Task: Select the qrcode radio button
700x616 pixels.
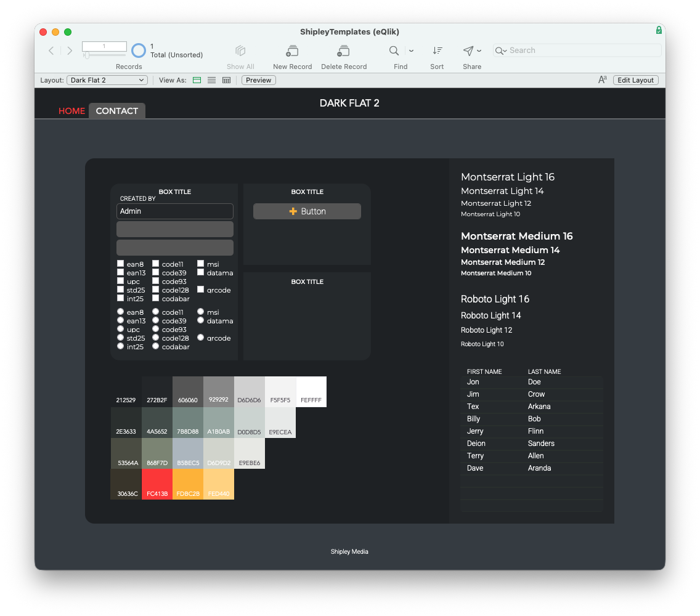Action: (x=201, y=338)
